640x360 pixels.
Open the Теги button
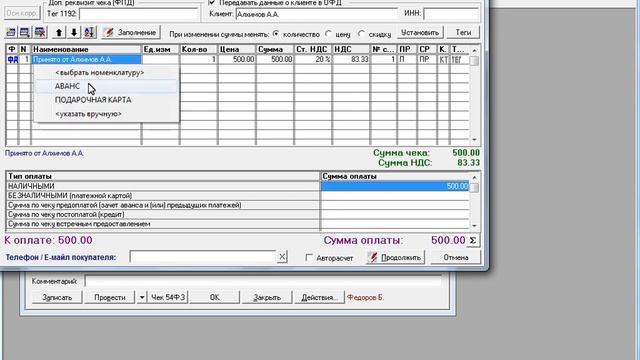(x=463, y=33)
